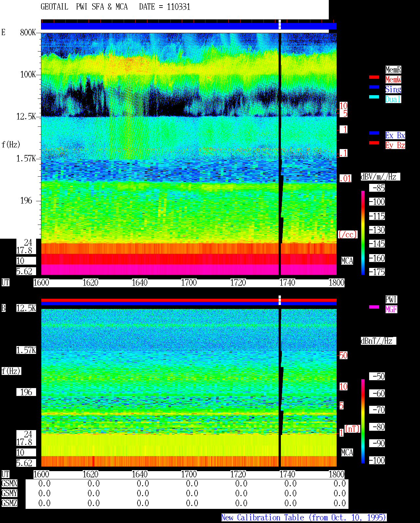
Task: Select the MemR legend label
Action: [393, 70]
